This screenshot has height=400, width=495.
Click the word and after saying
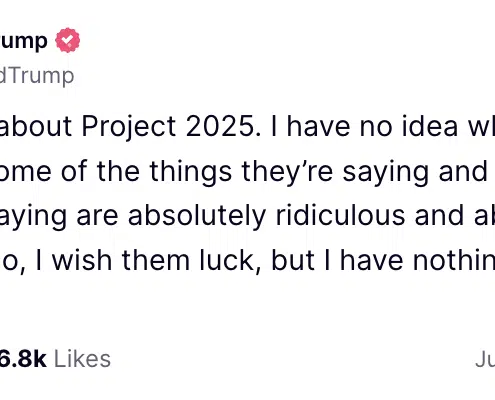(x=463, y=171)
